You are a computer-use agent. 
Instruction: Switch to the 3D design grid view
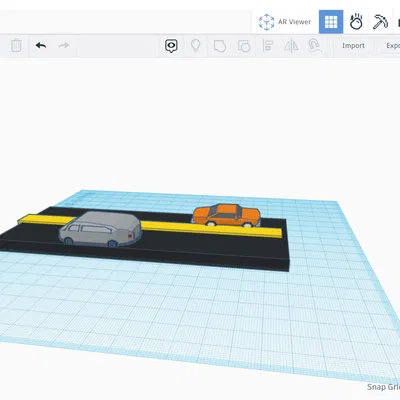[x=331, y=22]
